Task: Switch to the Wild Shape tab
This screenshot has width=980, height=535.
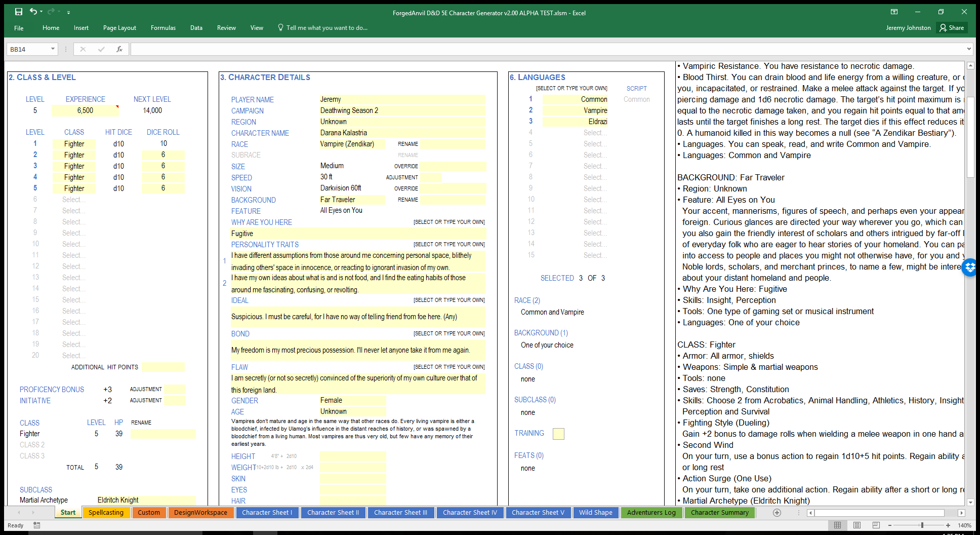Action: coord(596,513)
